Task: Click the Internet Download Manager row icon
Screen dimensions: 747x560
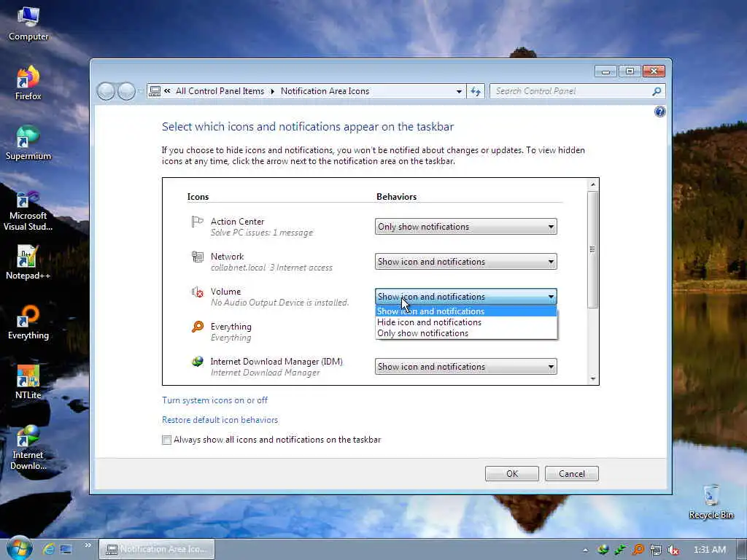Action: coord(197,362)
